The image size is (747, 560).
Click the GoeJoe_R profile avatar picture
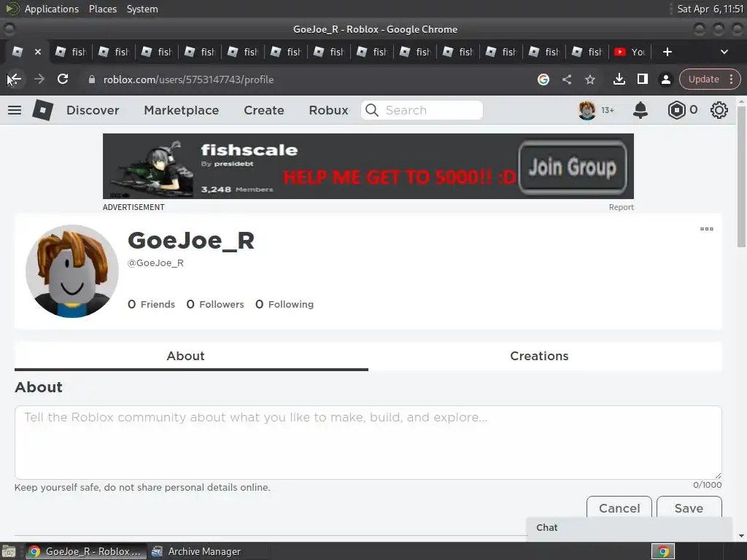[72, 271]
